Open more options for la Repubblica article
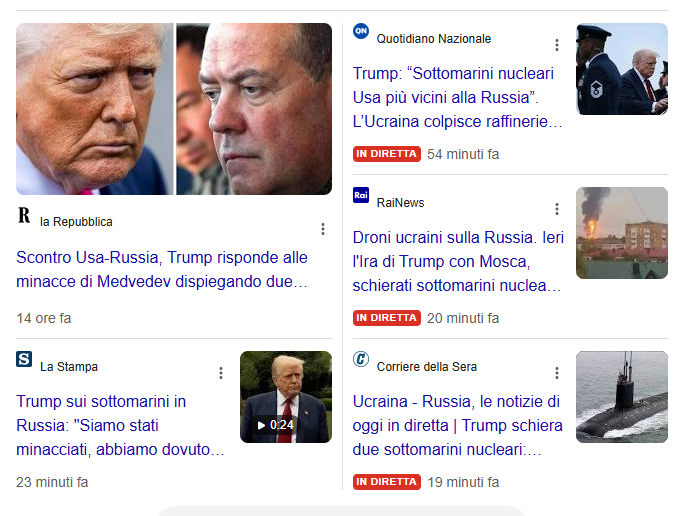The height and width of the screenshot is (516, 691). pos(323,229)
